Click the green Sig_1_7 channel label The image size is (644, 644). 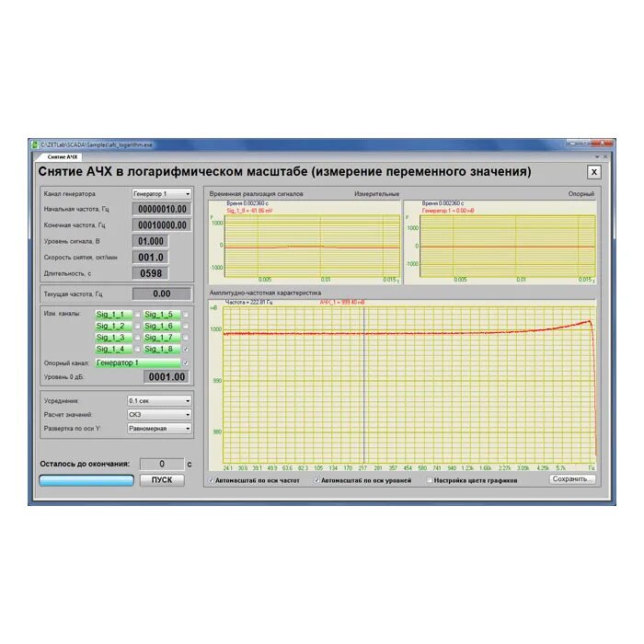[161, 338]
